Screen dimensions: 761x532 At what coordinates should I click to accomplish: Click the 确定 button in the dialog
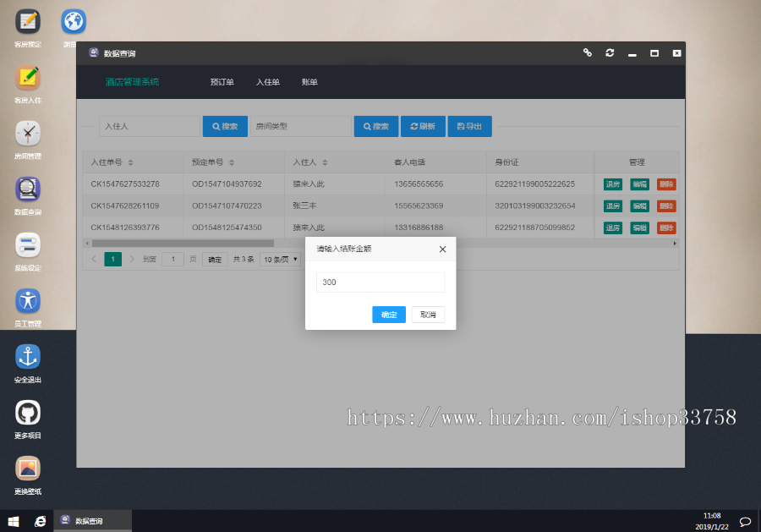pyautogui.click(x=388, y=314)
